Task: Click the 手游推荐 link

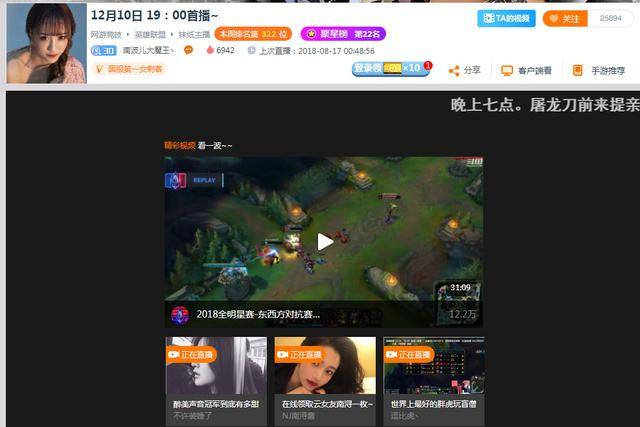Action: (x=608, y=71)
